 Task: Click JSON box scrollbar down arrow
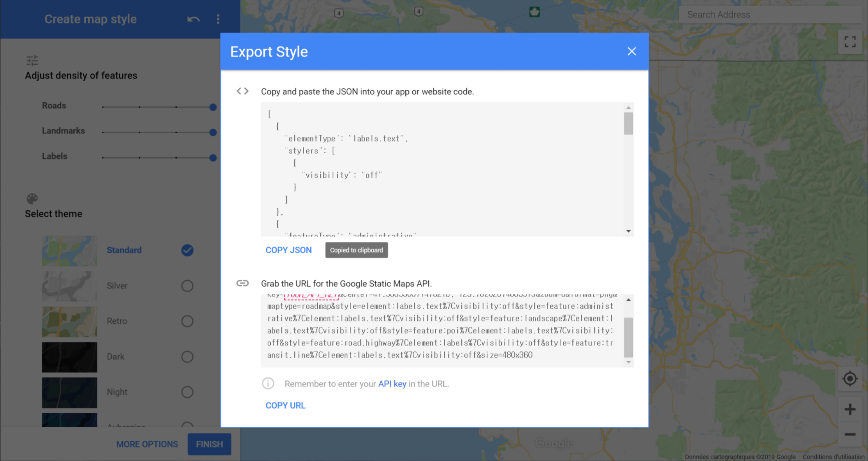pos(628,231)
